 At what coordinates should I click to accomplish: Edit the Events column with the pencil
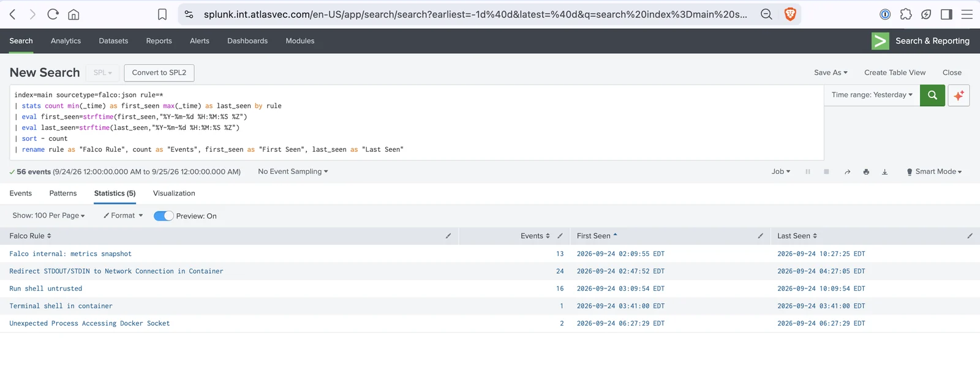pyautogui.click(x=560, y=236)
